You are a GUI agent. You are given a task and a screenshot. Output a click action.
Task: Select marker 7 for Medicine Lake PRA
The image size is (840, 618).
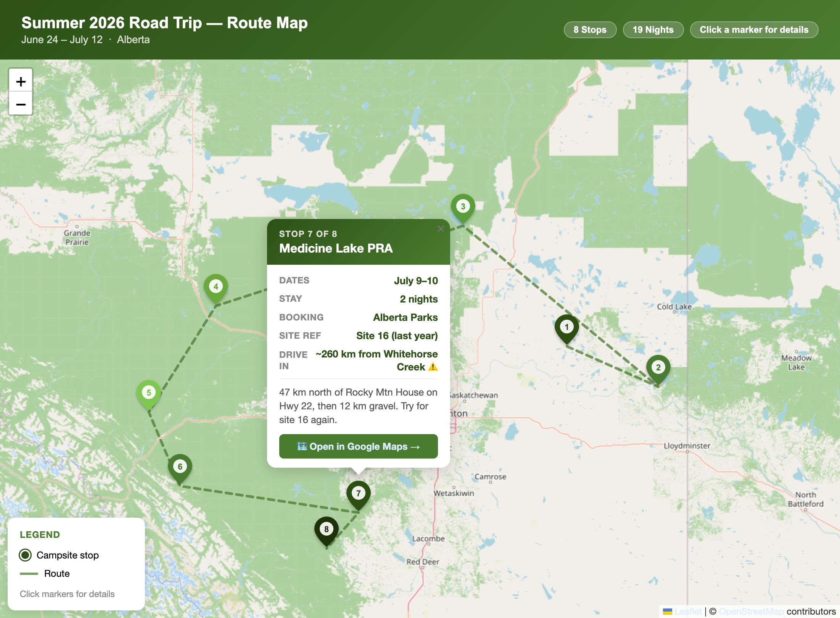click(x=358, y=493)
